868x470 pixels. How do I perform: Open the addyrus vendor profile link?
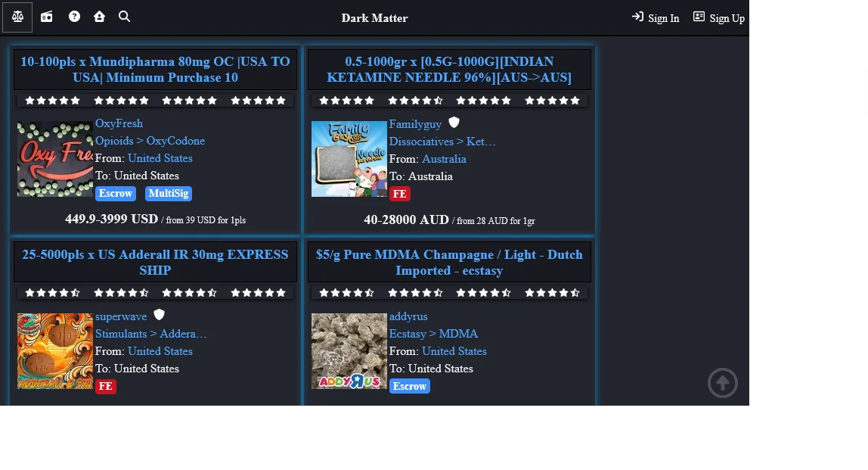coord(408,316)
